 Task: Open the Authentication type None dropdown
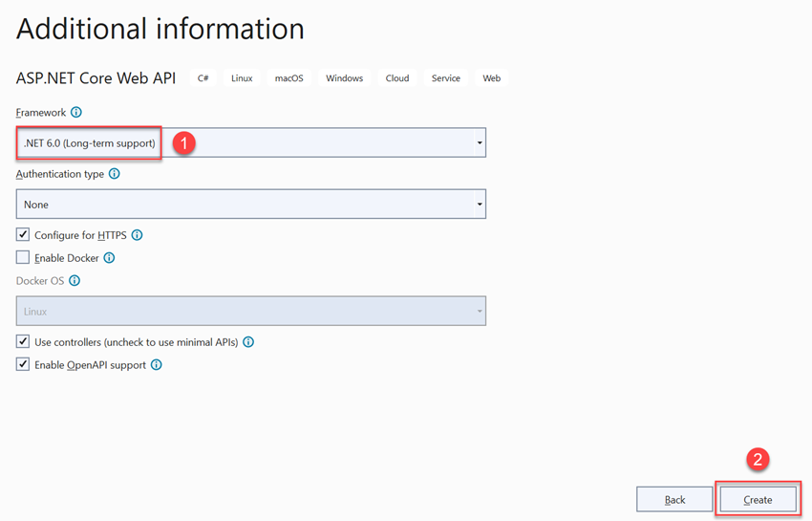point(250,205)
